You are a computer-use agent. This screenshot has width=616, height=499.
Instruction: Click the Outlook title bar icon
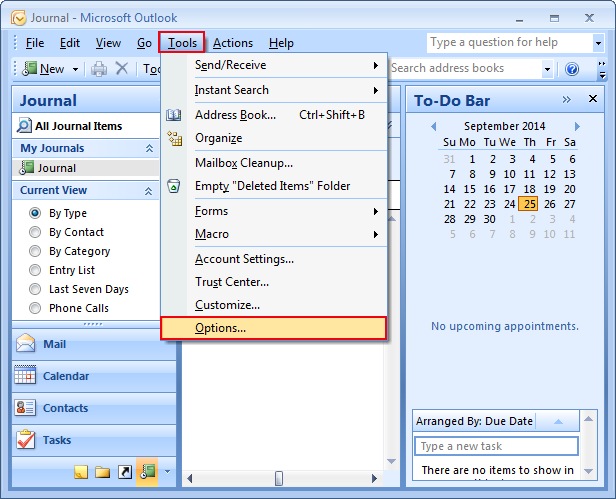coord(18,18)
